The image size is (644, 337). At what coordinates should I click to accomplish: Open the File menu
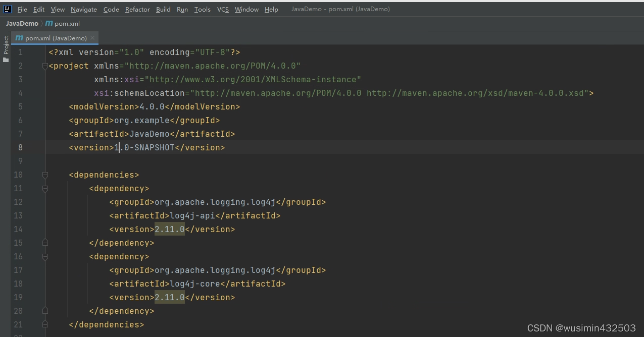(x=22, y=10)
